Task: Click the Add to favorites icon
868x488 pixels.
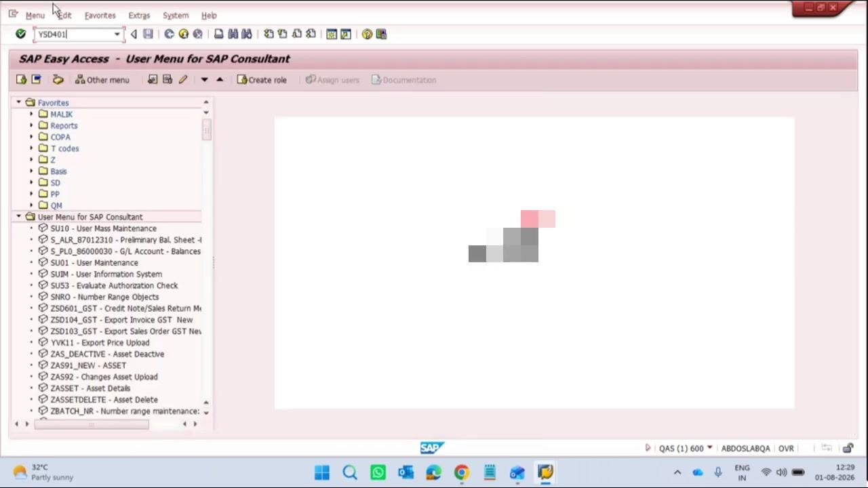Action: [153, 80]
